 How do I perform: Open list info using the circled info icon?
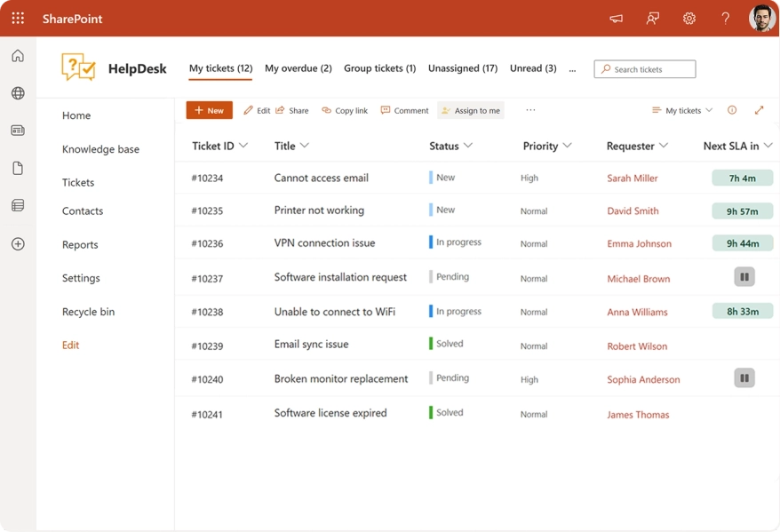pos(731,110)
